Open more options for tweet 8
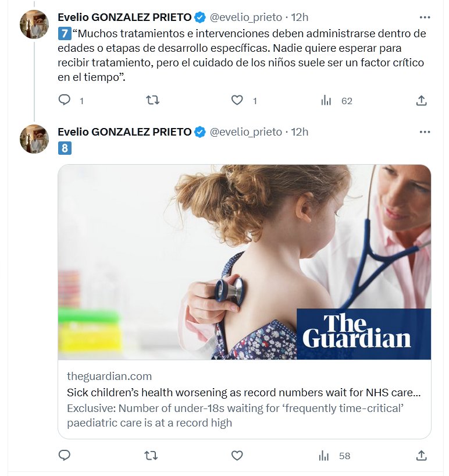This screenshot has width=449, height=476. tap(425, 132)
